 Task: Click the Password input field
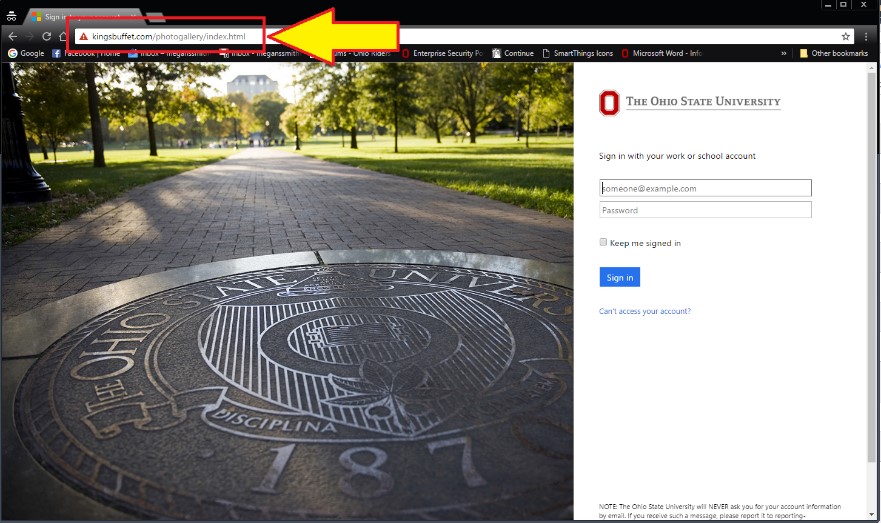[705, 210]
